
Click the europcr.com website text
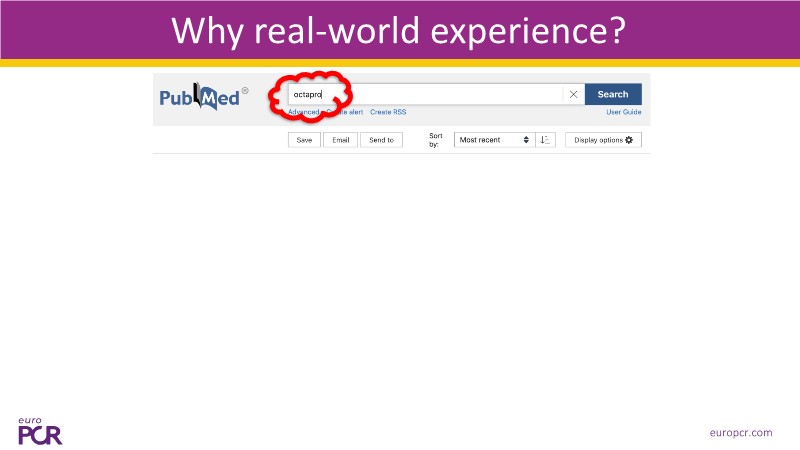tap(741, 432)
